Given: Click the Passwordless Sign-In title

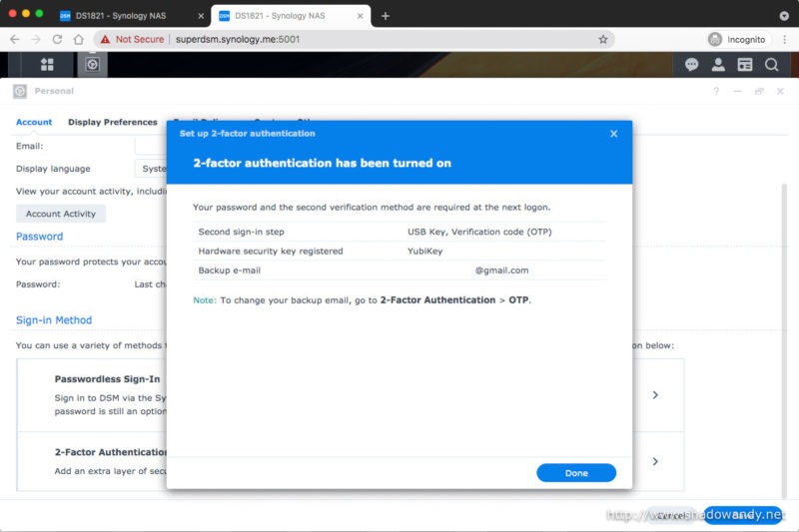Looking at the screenshot, I should (107, 378).
